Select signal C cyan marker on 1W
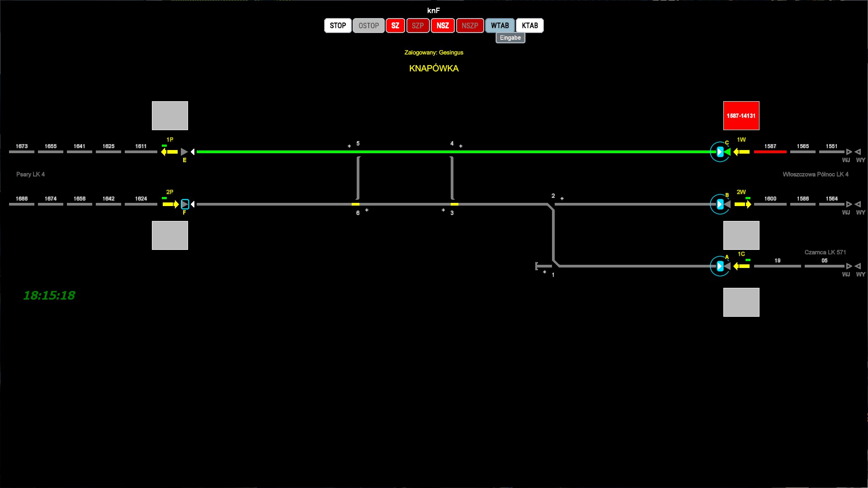868x488 pixels. tap(720, 152)
